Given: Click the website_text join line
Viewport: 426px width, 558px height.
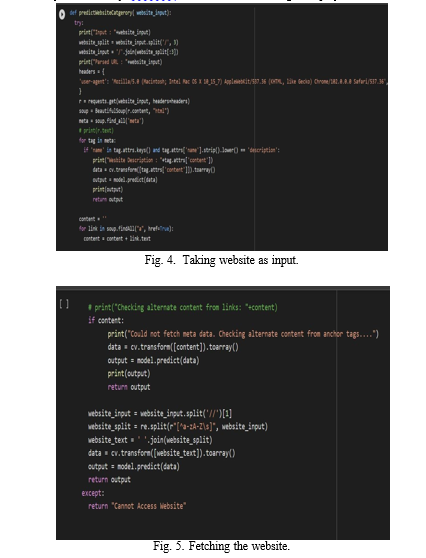Looking at the screenshot, I should 150,440.
